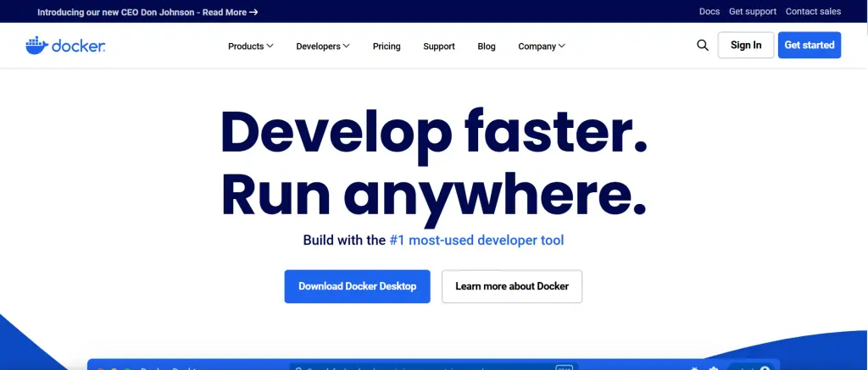868x370 pixels.
Task: Click Learn more about Docker button
Action: pos(512,286)
